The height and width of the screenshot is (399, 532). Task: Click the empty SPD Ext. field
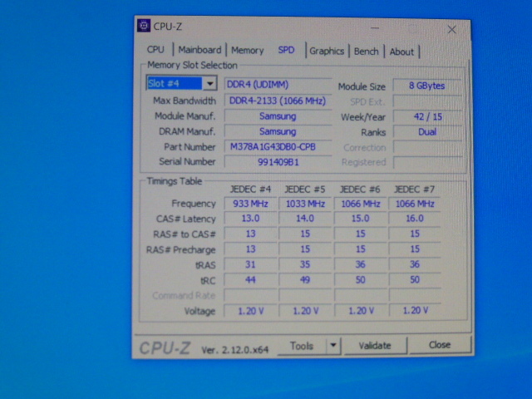click(427, 101)
